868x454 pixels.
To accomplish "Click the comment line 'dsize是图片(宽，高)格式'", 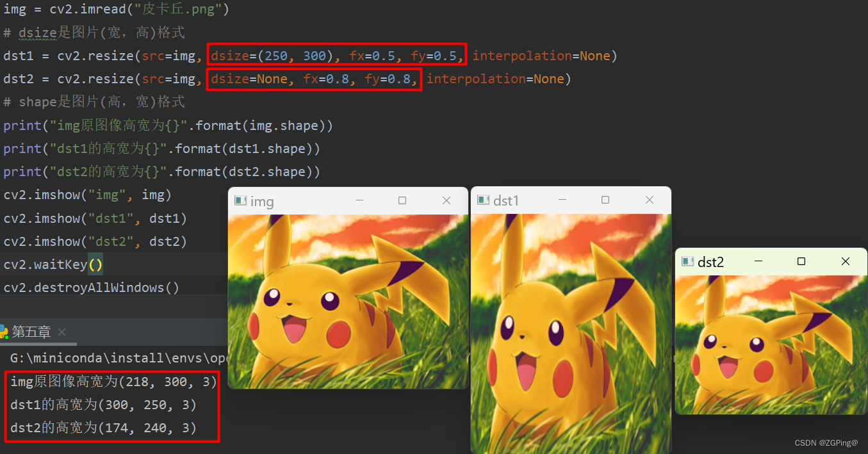I will 94,33.
